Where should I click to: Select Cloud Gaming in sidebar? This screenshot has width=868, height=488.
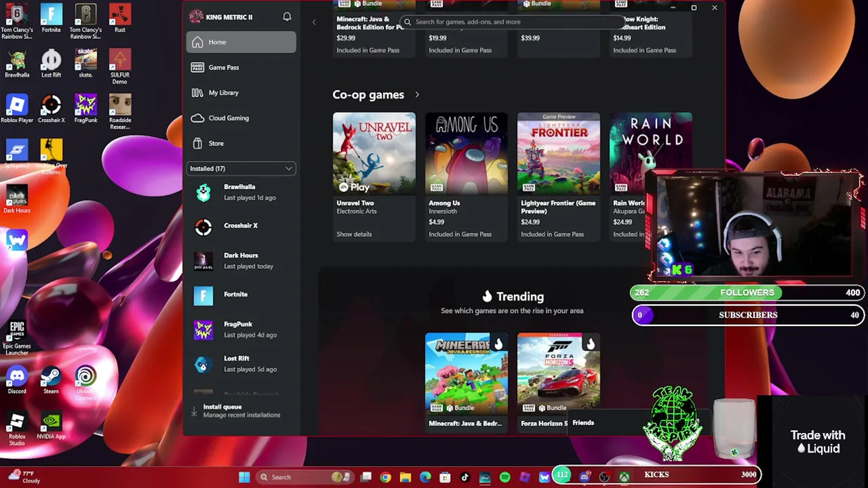(x=241, y=118)
